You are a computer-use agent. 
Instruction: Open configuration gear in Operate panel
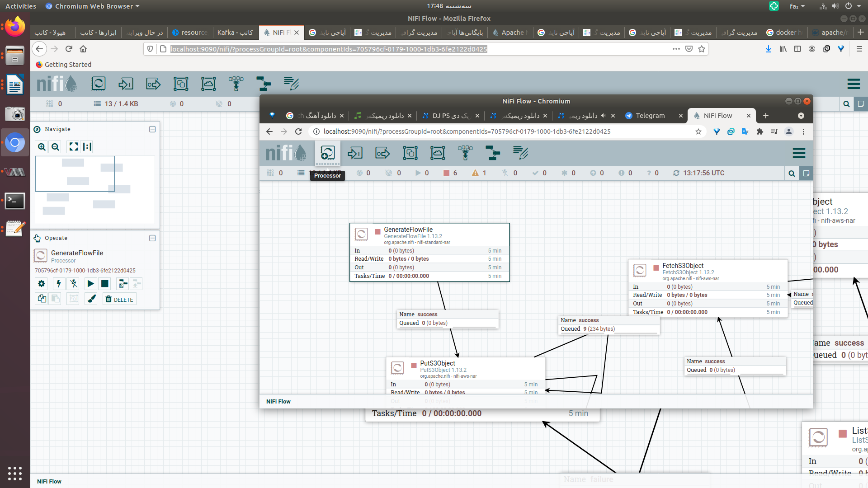(x=42, y=284)
